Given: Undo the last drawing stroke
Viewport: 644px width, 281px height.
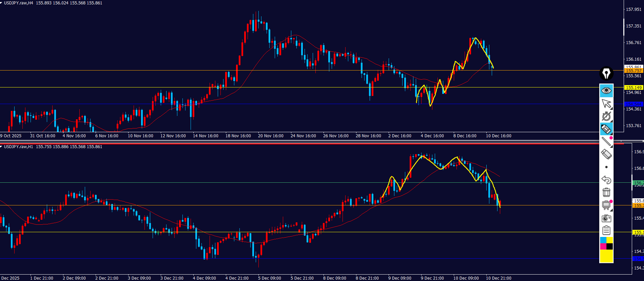Looking at the screenshot, I should 606,180.
